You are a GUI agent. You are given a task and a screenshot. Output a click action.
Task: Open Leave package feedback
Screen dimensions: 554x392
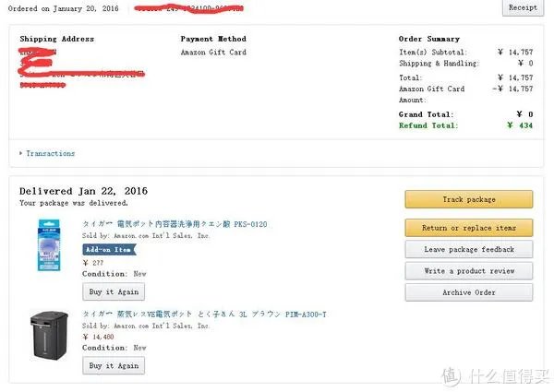coord(468,249)
